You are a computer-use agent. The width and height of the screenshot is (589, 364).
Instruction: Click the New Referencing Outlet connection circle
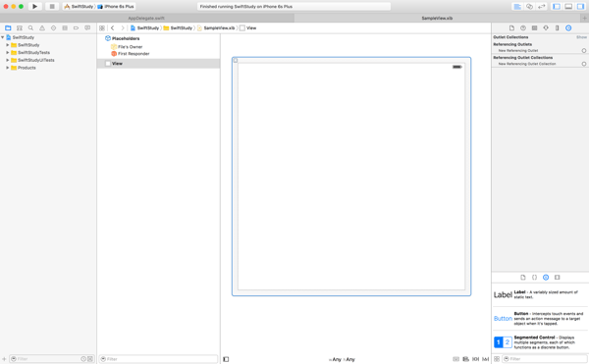pos(584,51)
